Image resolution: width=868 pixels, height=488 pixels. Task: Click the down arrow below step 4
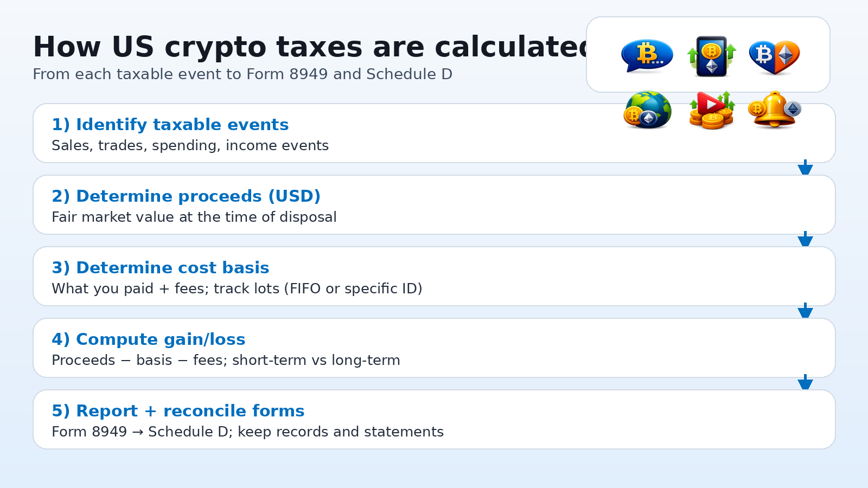805,382
